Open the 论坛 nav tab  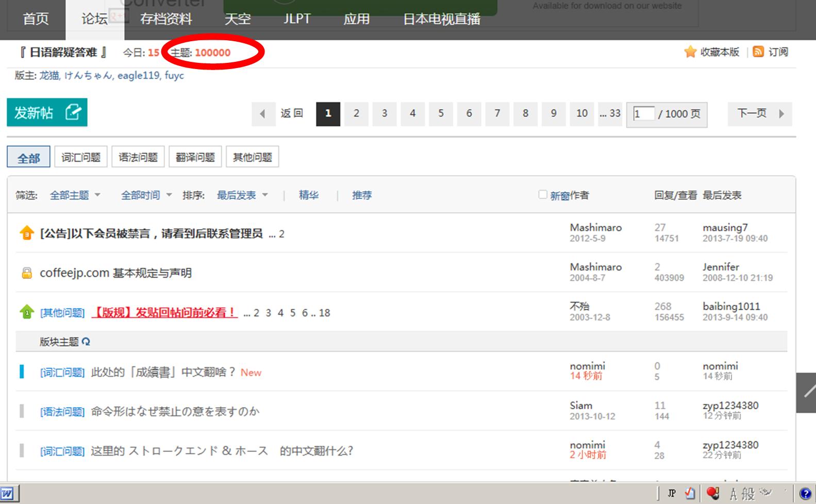click(95, 19)
